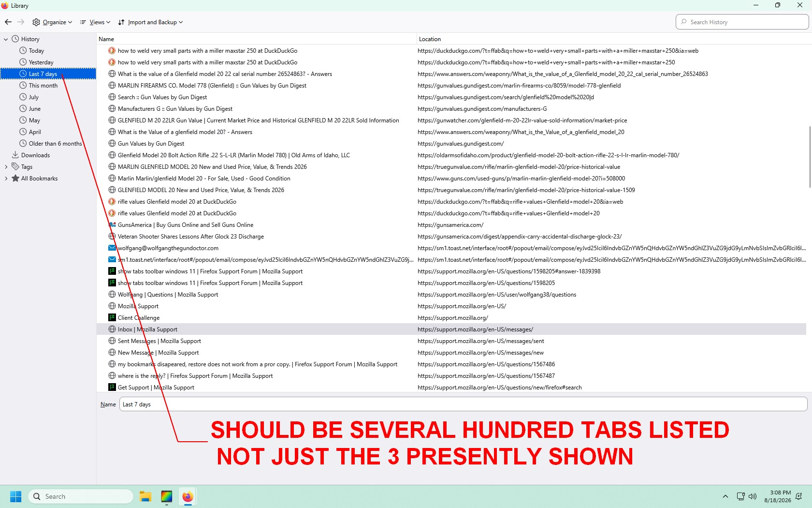The width and height of the screenshot is (812, 508).
Task: Open Firefox from the taskbar
Action: [188, 496]
